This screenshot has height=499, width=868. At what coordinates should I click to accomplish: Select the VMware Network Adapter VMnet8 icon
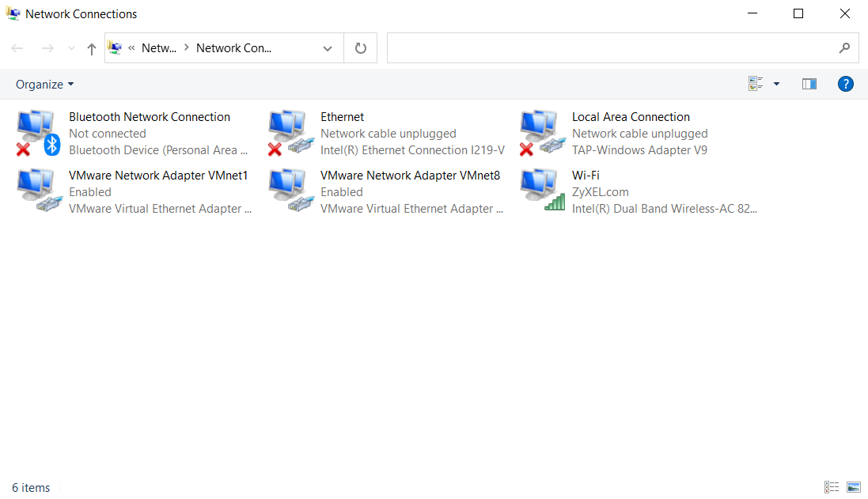click(291, 191)
